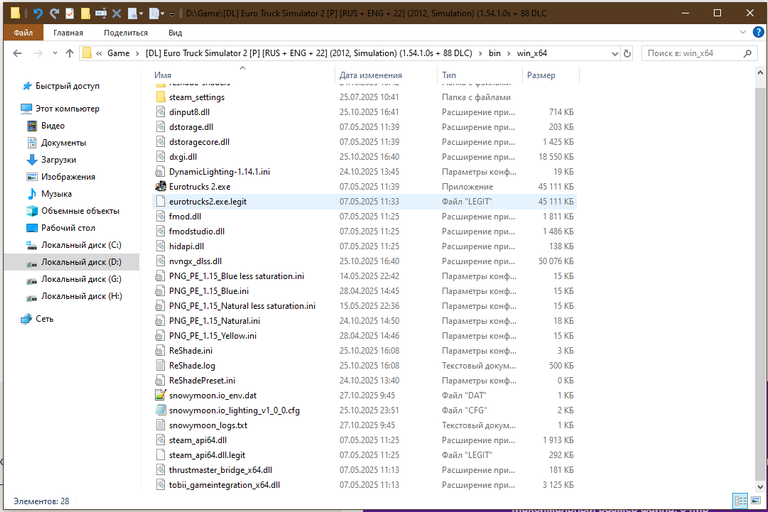Click scrollbar up arrow in file list
This screenshot has width=768, height=512.
[760, 73]
